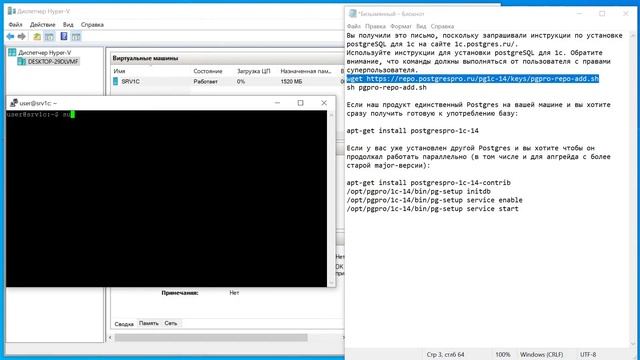The image size is (640, 360).
Task: Click the line 'apt-get install postgrespro-1c-14-contrib'
Action: coord(429,182)
